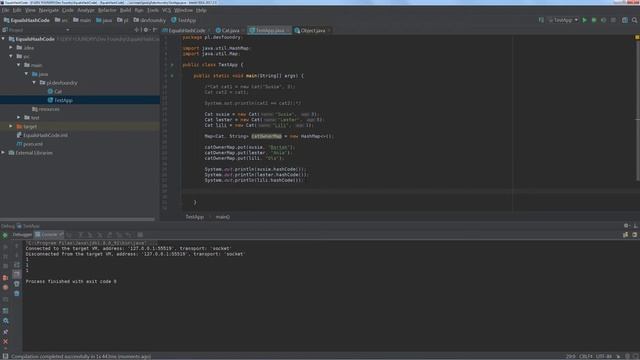Open Project Structure from the main toolbar
The height and width of the screenshot is (360, 640).
tap(624, 20)
